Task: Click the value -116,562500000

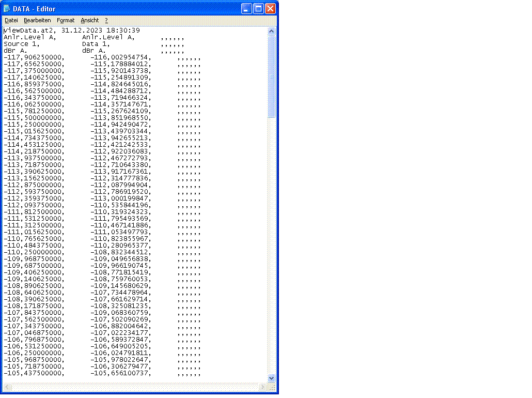Action: (34, 91)
